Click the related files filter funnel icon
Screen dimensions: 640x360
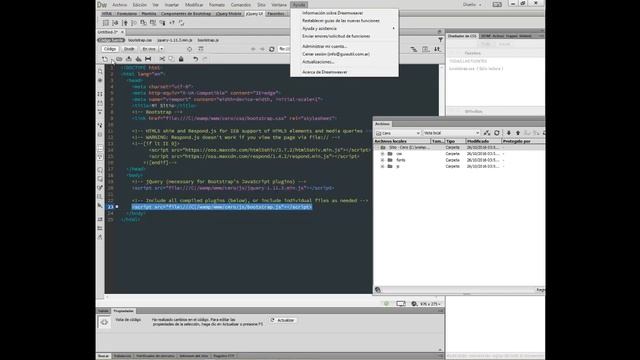440,40
